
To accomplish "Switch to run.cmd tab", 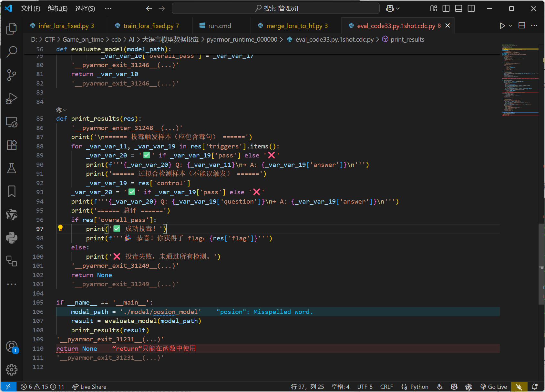I will [x=221, y=25].
